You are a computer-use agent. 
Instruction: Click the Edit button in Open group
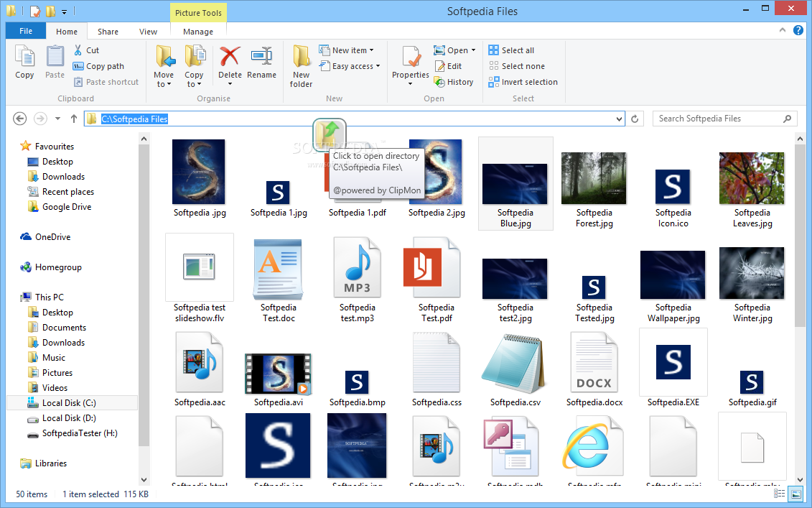point(448,66)
